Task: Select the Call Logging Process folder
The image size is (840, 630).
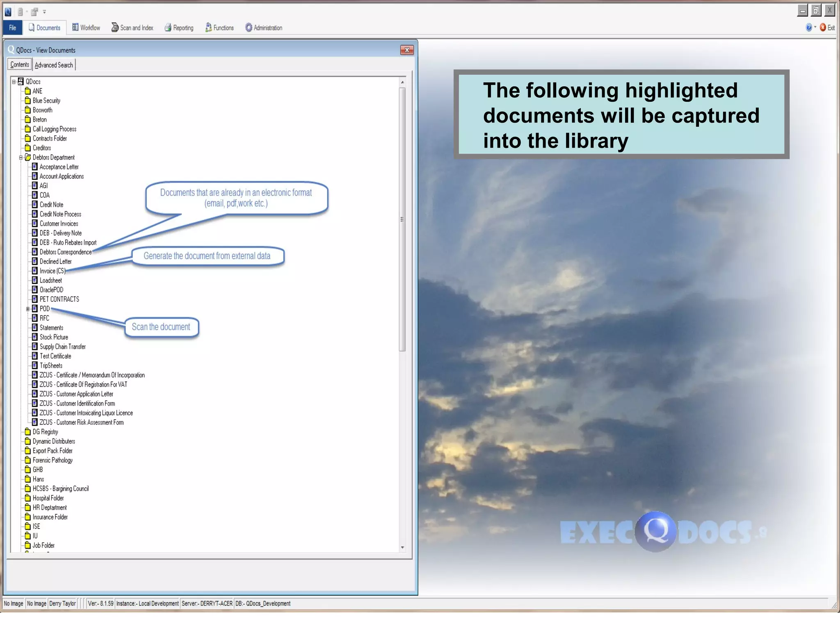Action: tap(55, 129)
